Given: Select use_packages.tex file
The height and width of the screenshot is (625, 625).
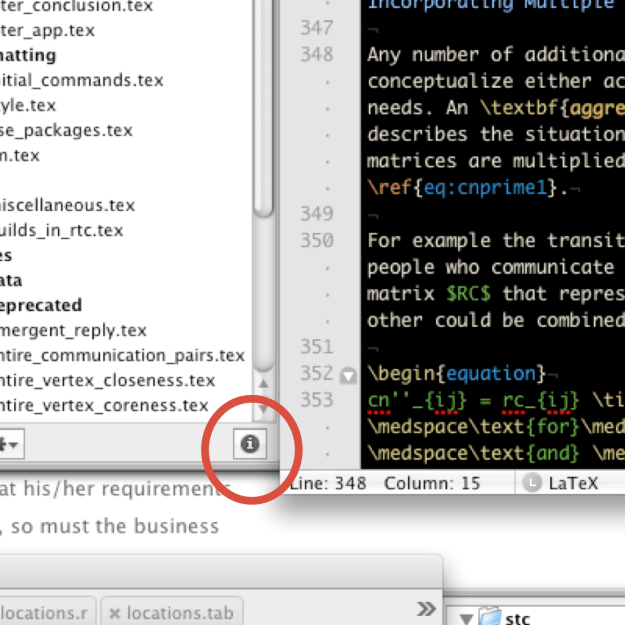Looking at the screenshot, I should coord(66,130).
